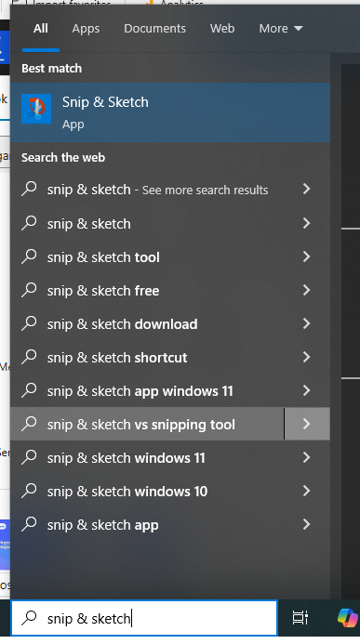The image size is (360, 644).
Task: Click search icon beside 'snip & sketch windows 10'
Action: (x=29, y=491)
